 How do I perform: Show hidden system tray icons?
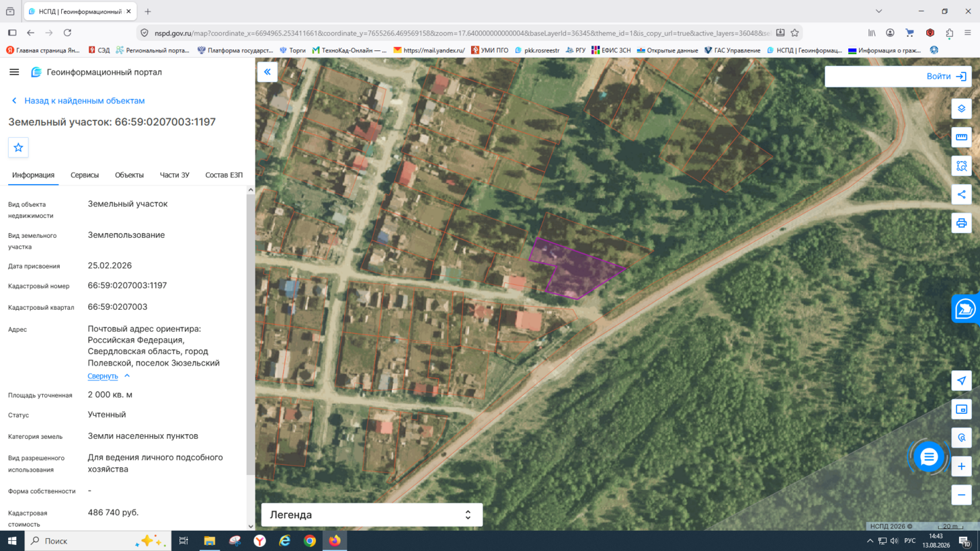coord(870,541)
